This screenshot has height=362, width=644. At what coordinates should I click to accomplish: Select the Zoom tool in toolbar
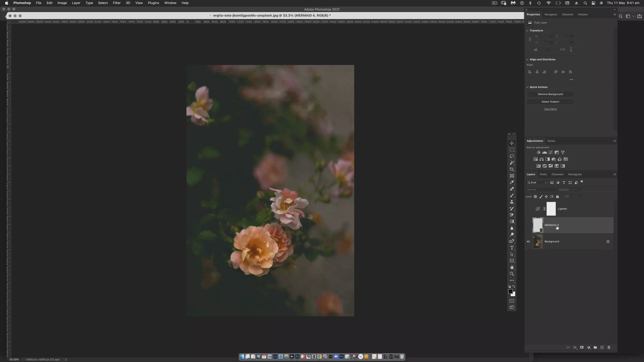click(x=512, y=274)
